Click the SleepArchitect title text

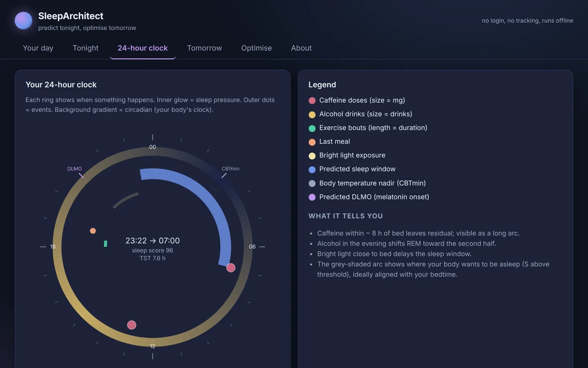click(x=71, y=16)
